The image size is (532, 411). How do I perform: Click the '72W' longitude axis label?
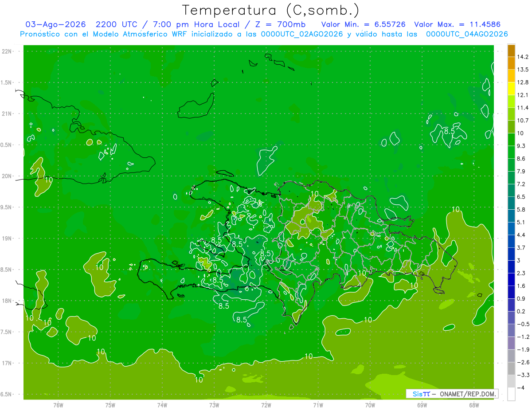coord(266,405)
